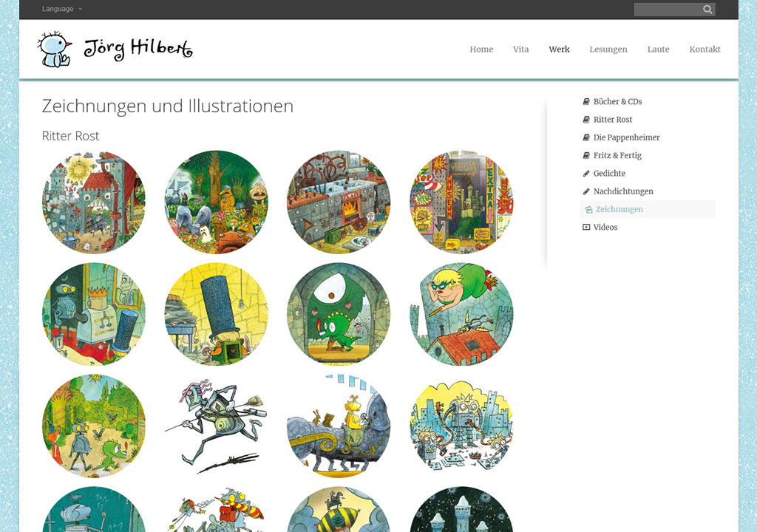Screen dimensions: 757x532
Task: Open the Werk menu item
Action: tap(559, 50)
